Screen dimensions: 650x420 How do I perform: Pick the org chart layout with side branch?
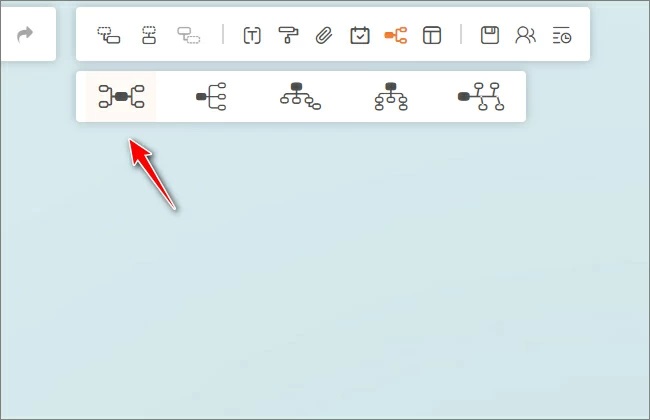(x=300, y=96)
